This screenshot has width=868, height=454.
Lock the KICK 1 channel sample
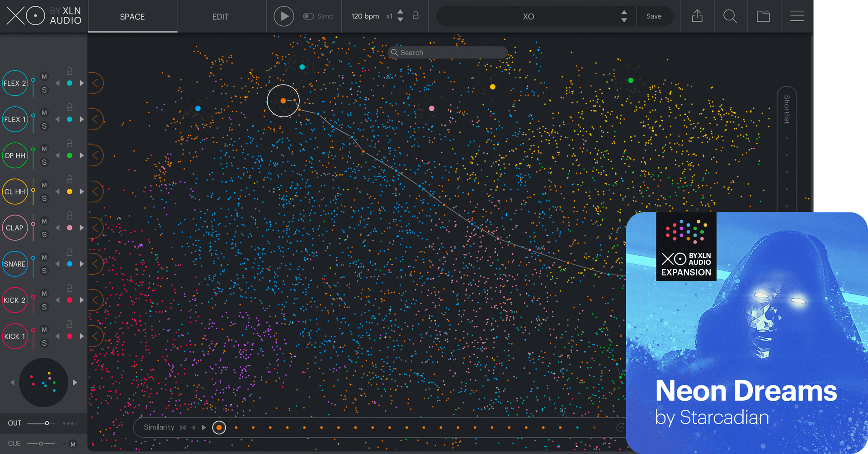(70, 324)
